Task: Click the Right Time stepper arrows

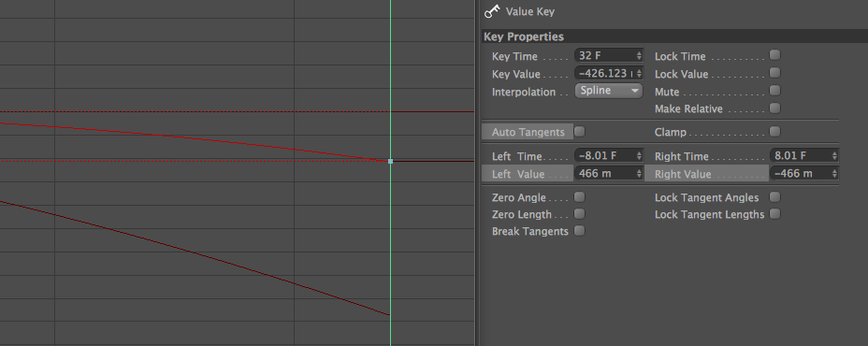Action: (x=834, y=156)
